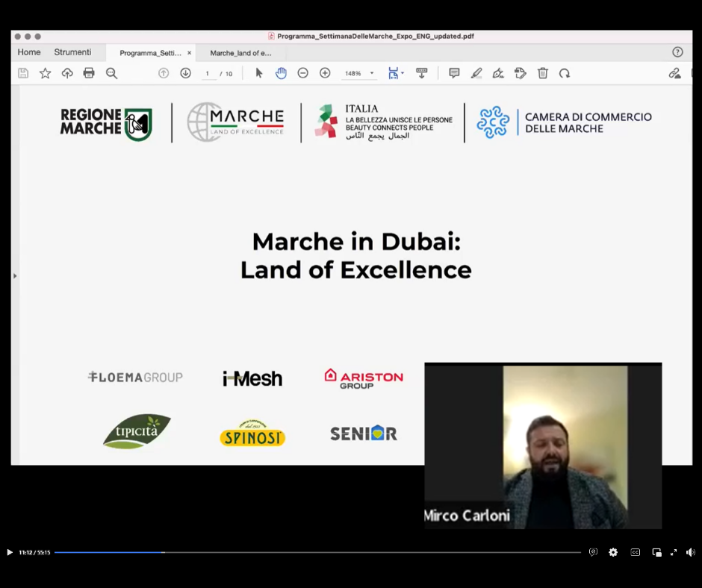702x588 pixels.
Task: Add a comment with speech bubble icon
Action: point(454,73)
